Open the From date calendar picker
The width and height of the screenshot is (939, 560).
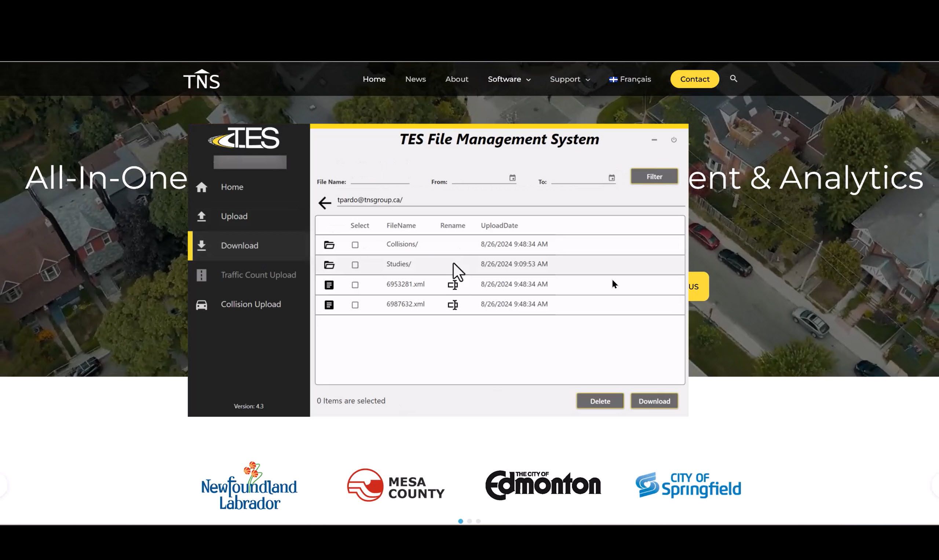(512, 178)
